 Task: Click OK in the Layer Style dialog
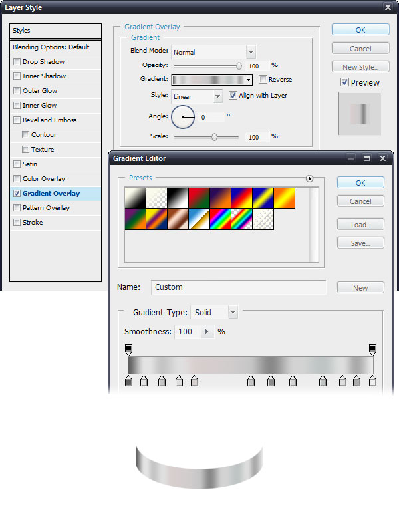click(360, 29)
